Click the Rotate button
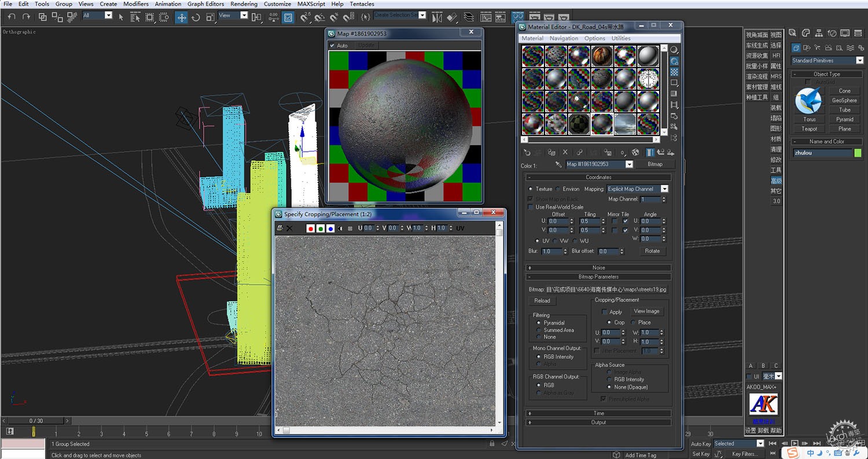This screenshot has height=459, width=868. [x=652, y=251]
